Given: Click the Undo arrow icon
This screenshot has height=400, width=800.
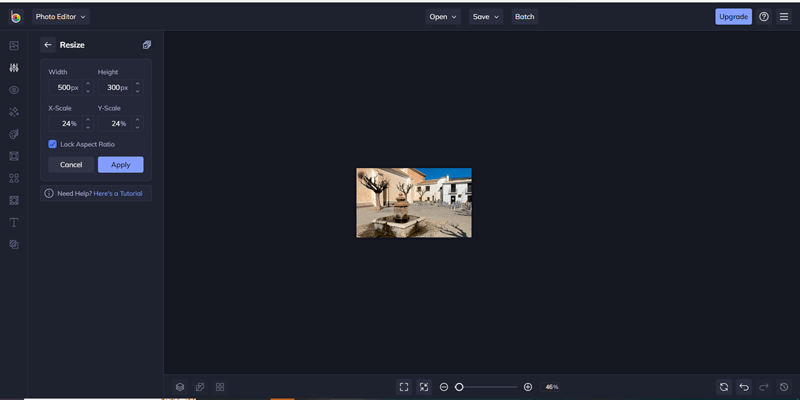Looking at the screenshot, I should (x=744, y=387).
